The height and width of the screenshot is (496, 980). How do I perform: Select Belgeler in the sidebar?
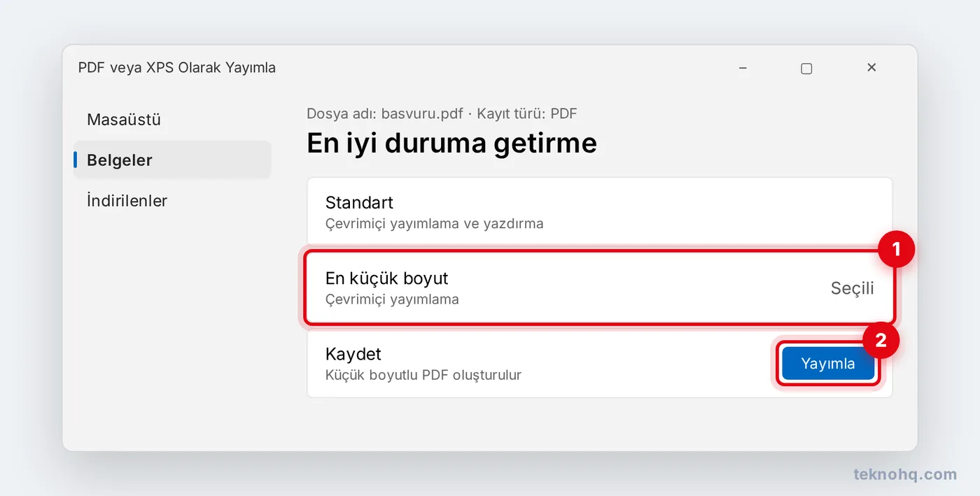pyautogui.click(x=171, y=160)
